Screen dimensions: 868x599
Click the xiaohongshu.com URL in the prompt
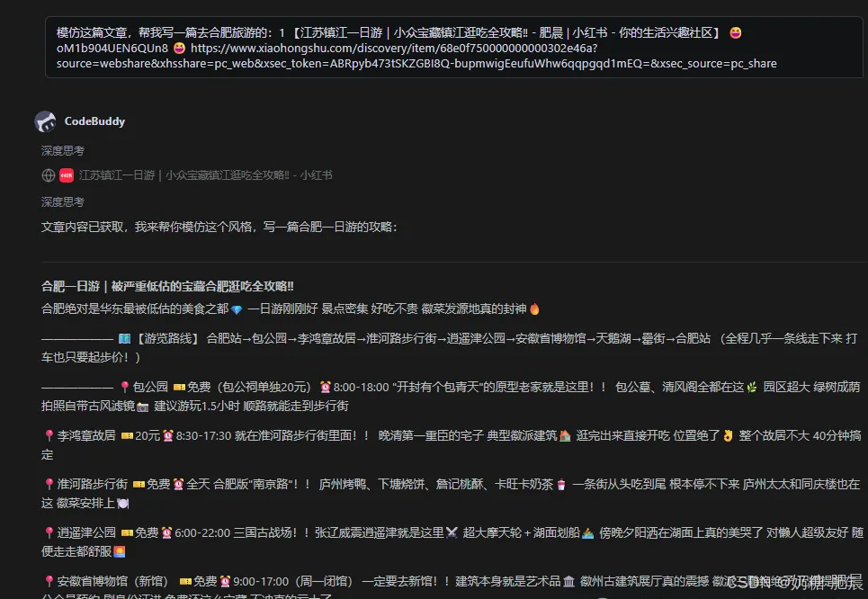416,56
